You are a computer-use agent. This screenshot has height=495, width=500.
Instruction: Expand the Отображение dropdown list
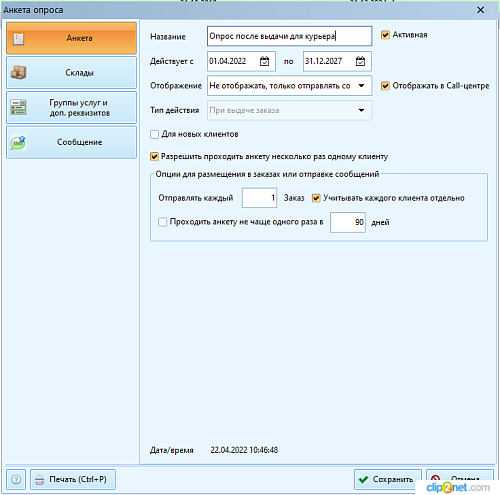(x=361, y=86)
